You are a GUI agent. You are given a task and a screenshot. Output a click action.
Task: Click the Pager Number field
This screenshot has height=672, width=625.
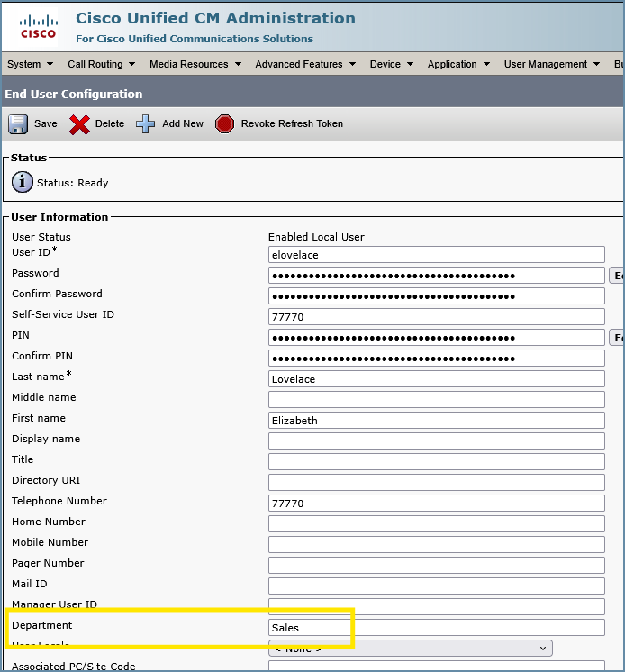click(437, 566)
